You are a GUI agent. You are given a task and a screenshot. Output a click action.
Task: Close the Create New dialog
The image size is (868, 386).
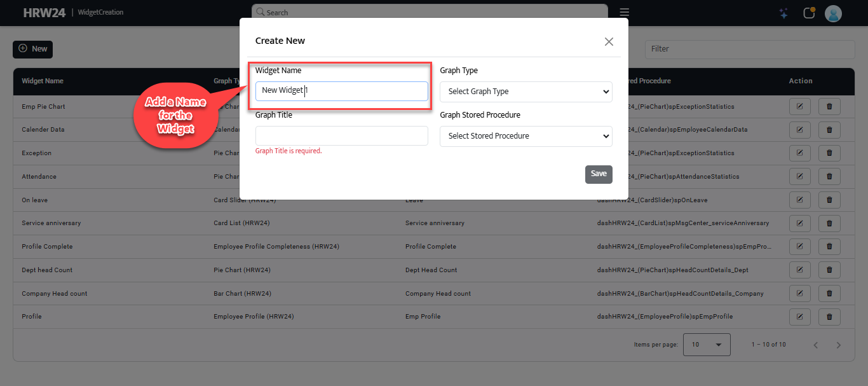coord(609,41)
